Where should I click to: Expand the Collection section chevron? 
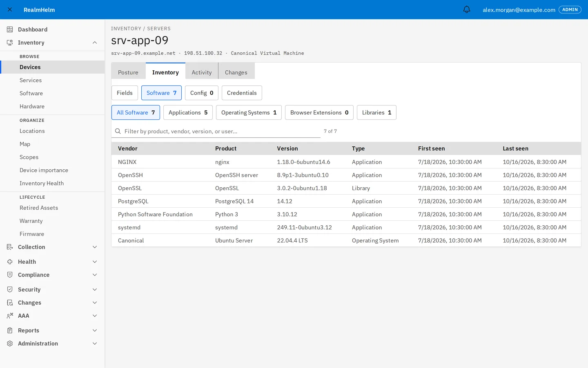coord(95,247)
